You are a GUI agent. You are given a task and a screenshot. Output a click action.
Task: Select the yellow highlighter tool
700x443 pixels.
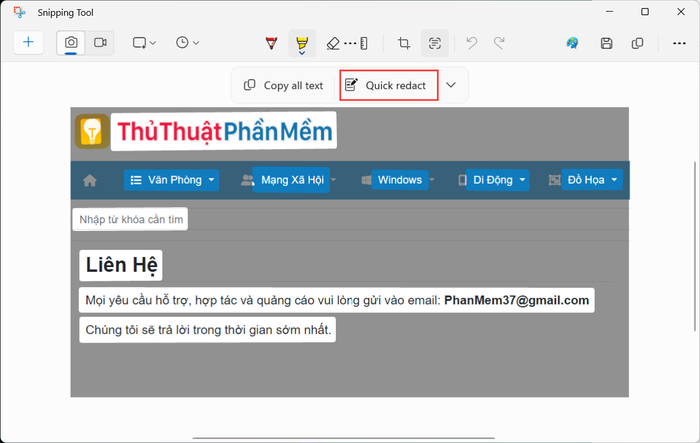(302, 43)
